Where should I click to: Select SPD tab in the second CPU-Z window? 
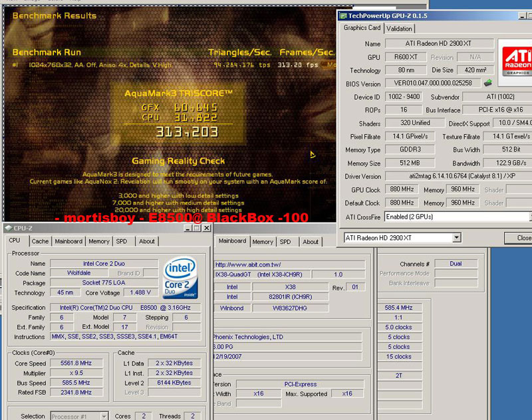pos(285,242)
